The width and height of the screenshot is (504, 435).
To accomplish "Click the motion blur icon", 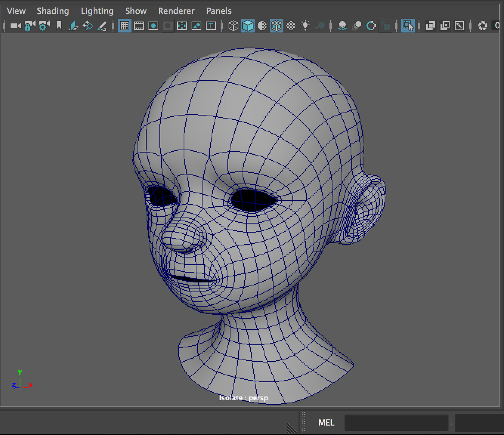I will pos(357,25).
